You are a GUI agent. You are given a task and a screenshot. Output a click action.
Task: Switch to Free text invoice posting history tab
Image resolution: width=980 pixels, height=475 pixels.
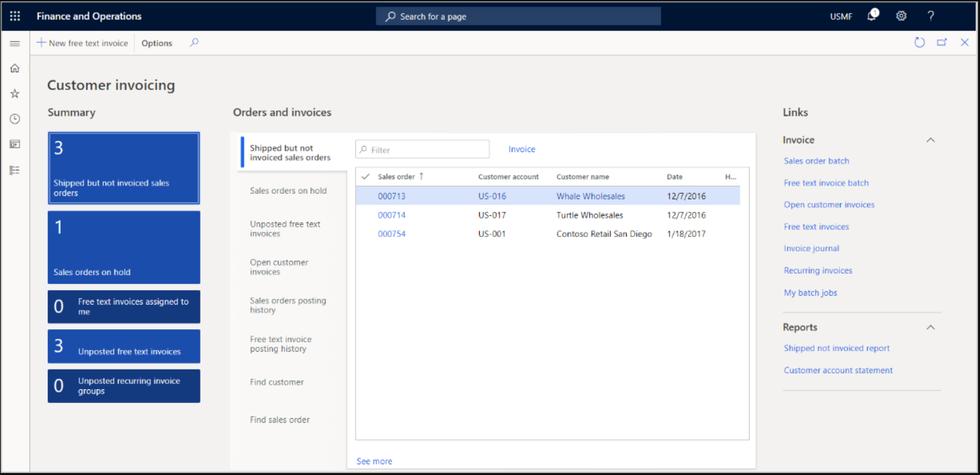(x=280, y=344)
